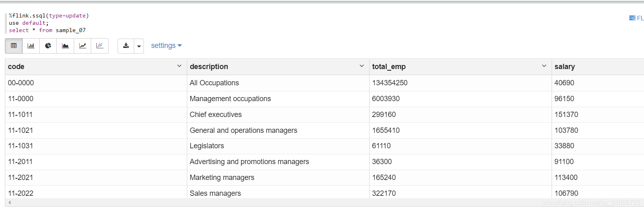Click the horizontal scrollbar left arrow
The width and height of the screenshot is (644, 210).
point(9,202)
